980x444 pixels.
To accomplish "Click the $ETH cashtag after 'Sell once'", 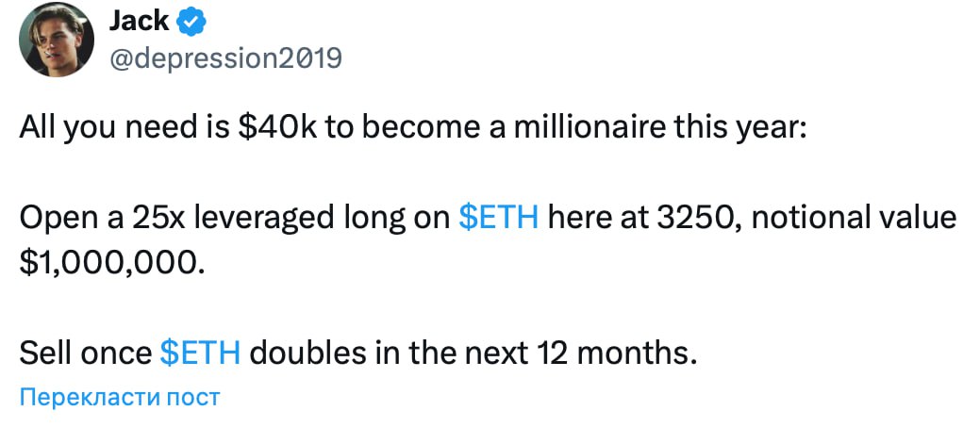I will tap(200, 353).
